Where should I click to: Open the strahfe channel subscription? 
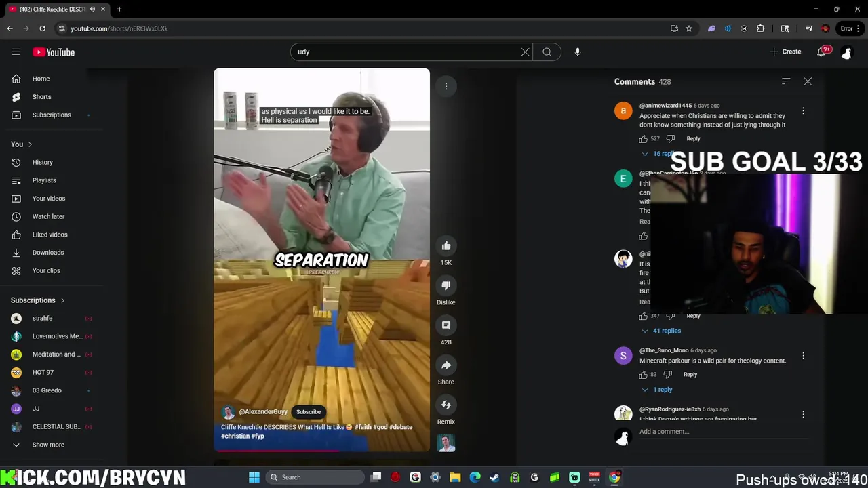[42, 318]
